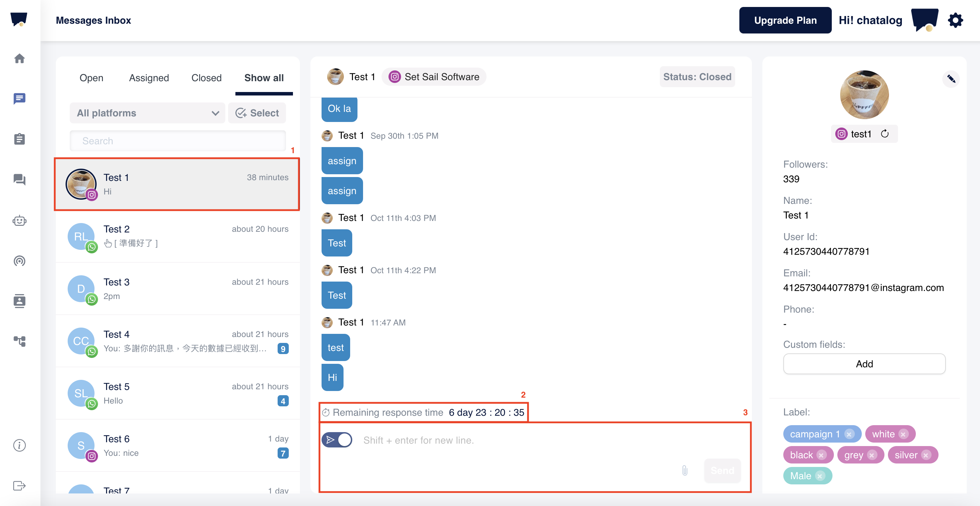
Task: Click the Followers count 339
Action: tap(791, 179)
